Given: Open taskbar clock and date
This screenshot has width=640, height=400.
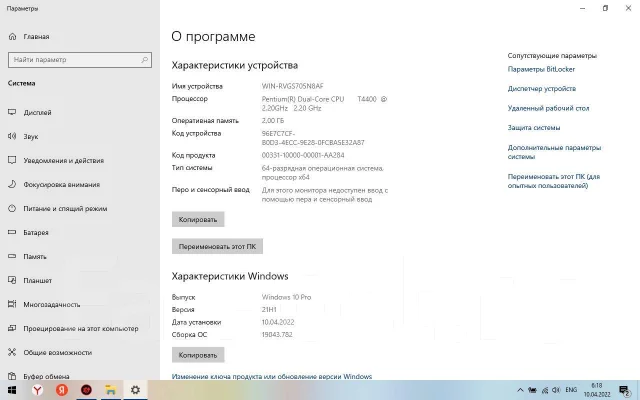Looking at the screenshot, I should [597, 390].
